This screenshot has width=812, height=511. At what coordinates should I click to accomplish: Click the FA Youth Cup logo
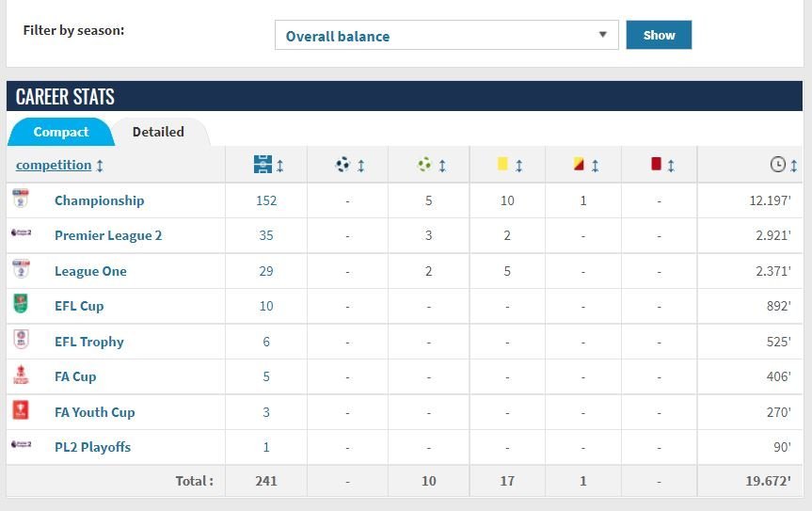[21, 411]
